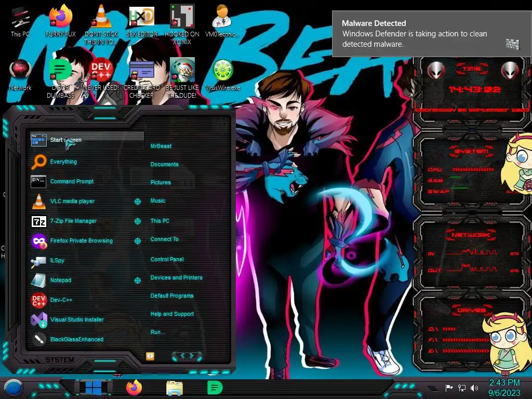Open This PC link in start menu
This screenshot has height=399, width=532.
[x=160, y=221]
